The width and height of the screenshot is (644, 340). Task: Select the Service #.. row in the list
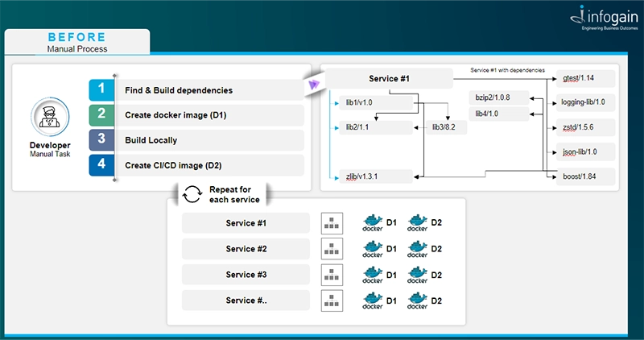[x=246, y=301]
